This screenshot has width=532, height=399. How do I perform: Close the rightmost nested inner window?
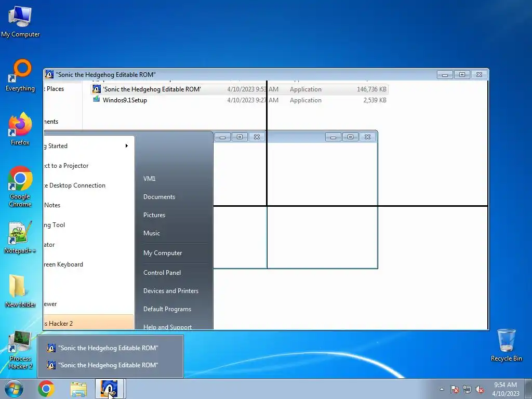367,137
